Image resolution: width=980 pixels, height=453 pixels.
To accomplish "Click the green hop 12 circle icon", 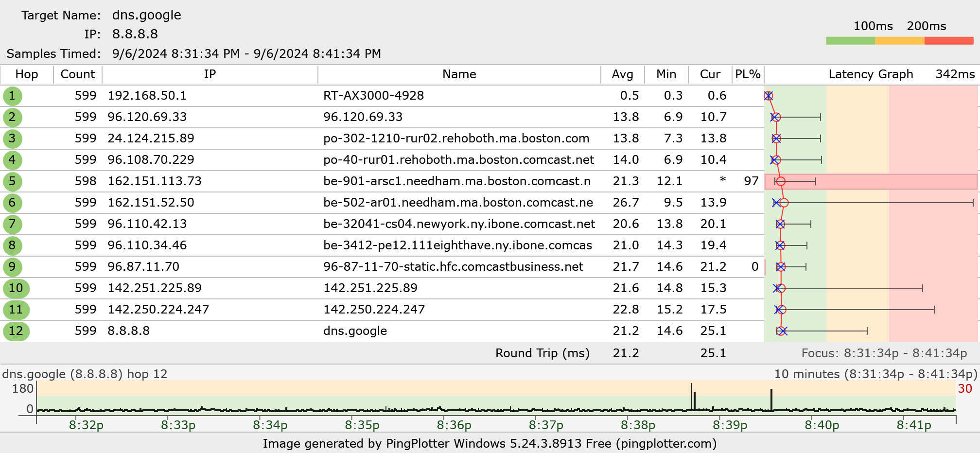I will pos(16,331).
